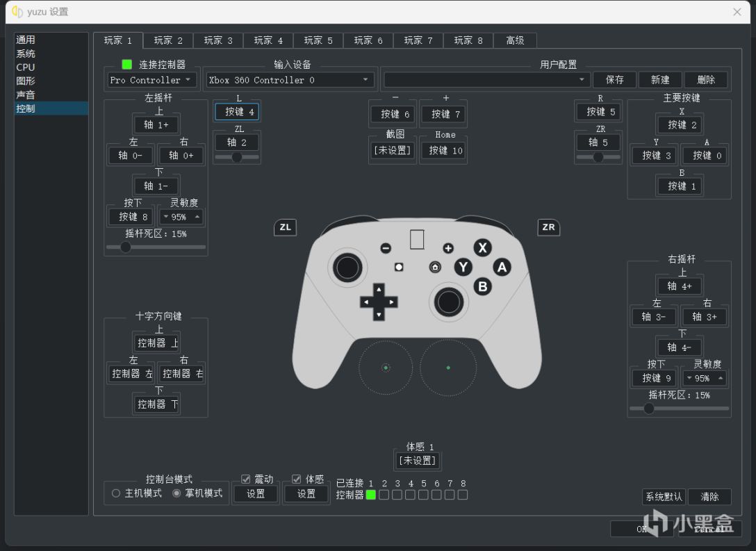The image size is (756, 551).
Task: Open 震动 settings via 设置 button
Action: pos(256,493)
